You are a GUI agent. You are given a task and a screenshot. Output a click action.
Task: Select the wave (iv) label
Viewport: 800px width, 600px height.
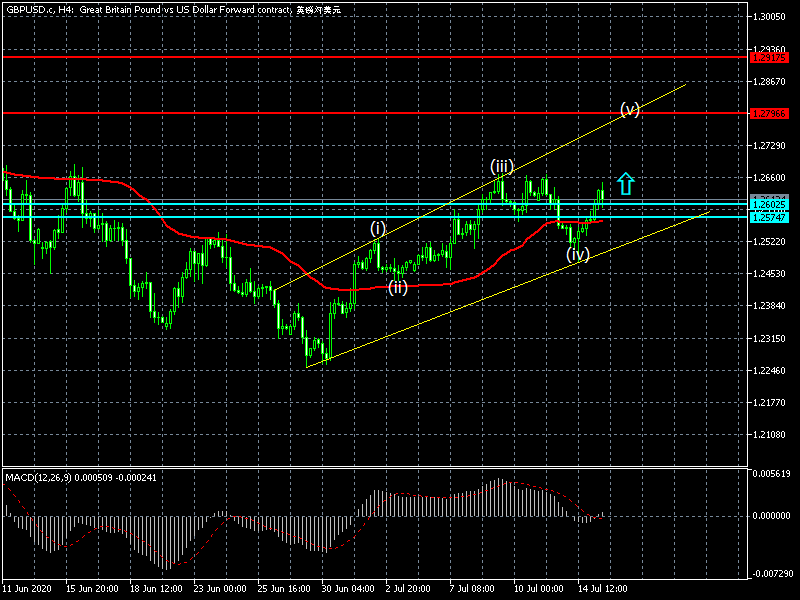(578, 254)
